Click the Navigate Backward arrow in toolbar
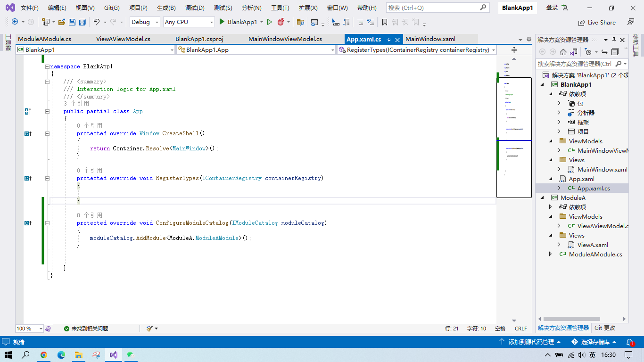This screenshot has width=644, height=362. coord(15,22)
